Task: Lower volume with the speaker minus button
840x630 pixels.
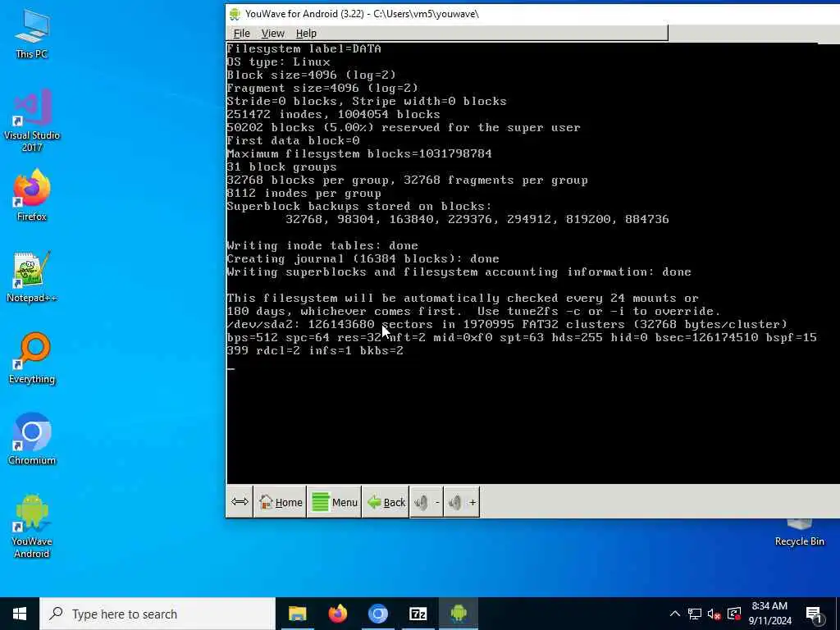Action: pos(427,502)
